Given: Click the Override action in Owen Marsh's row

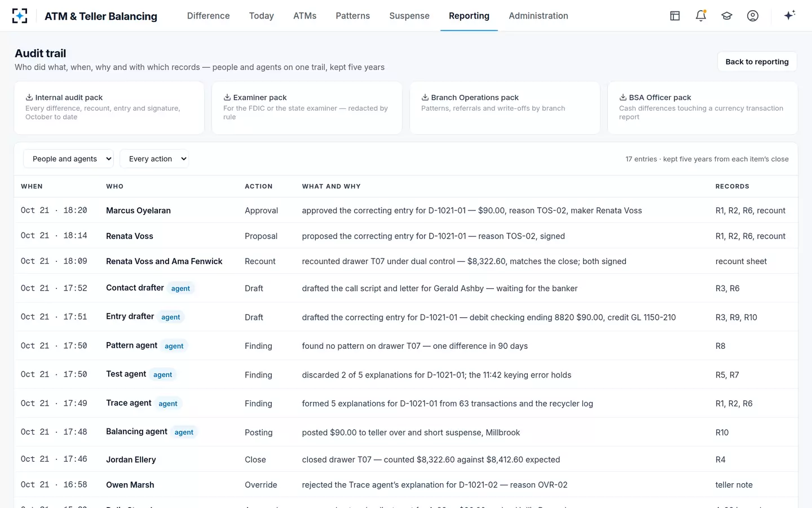Looking at the screenshot, I should pyautogui.click(x=261, y=485).
